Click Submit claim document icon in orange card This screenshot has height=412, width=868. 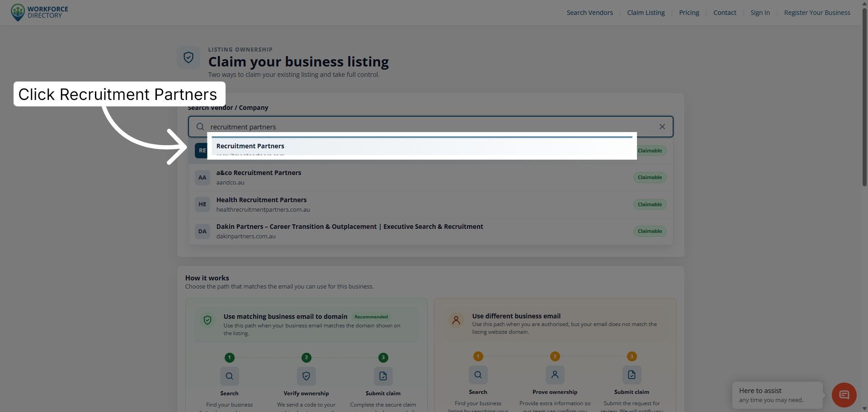[632, 374]
